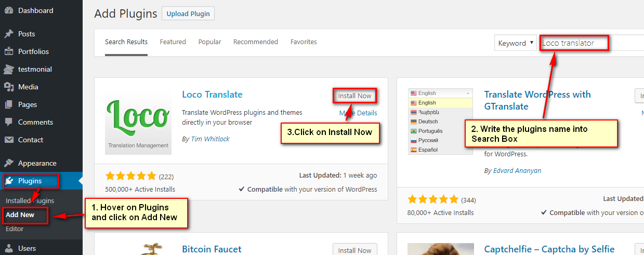
Task: Open the Portfolios sidebar icon
Action: coord(9,51)
